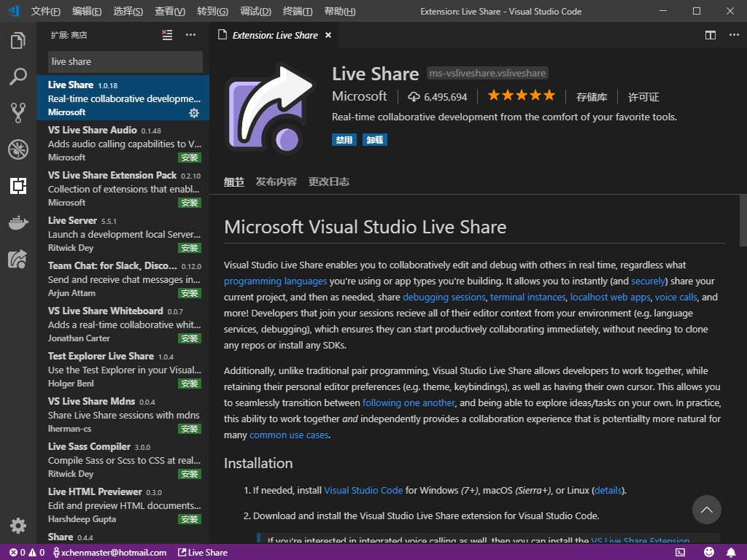Open extensions panel more actions ellipsis
The width and height of the screenshot is (747, 560).
[190, 35]
